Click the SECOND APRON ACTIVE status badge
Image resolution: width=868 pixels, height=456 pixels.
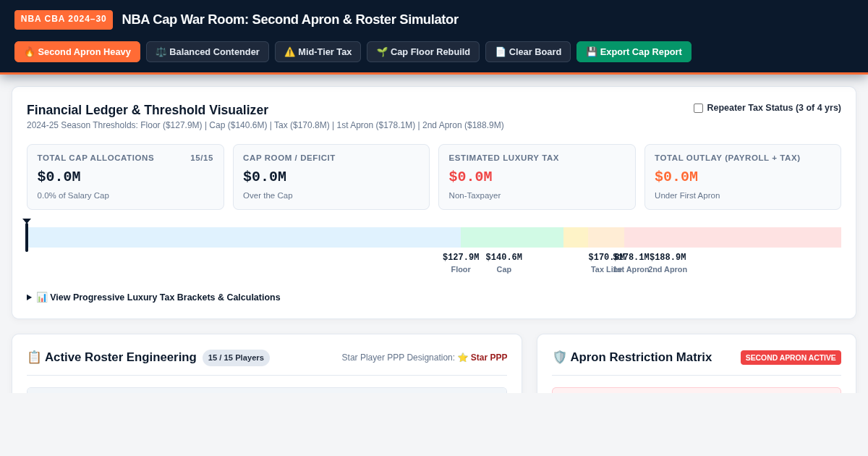click(x=791, y=358)
